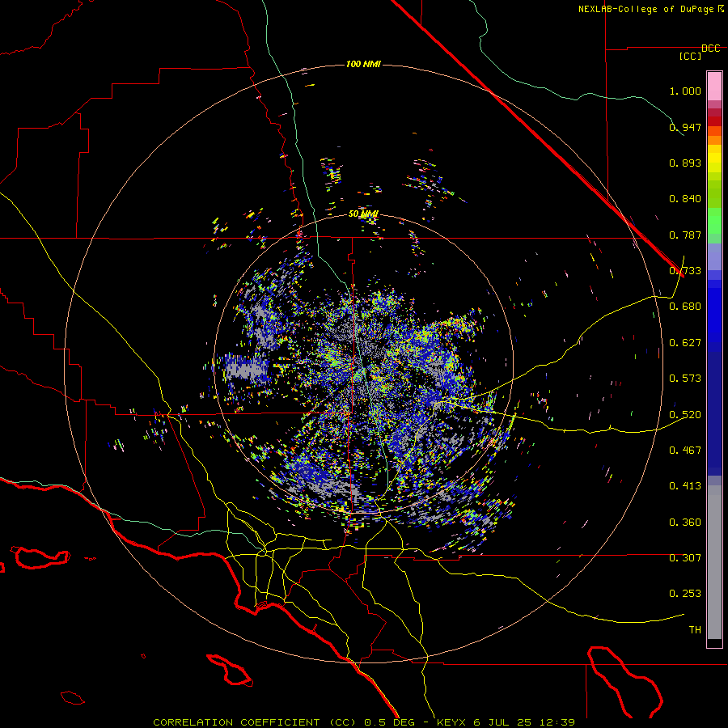Select the 0.520 scale value
Image resolution: width=728 pixels, height=728 pixels.
pos(685,414)
